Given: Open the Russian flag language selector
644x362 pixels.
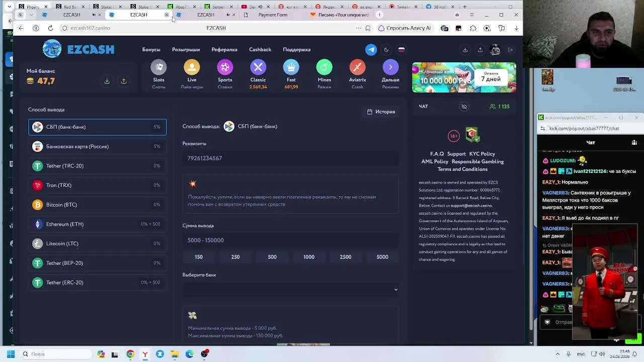Looking at the screenshot, I should (401, 50).
